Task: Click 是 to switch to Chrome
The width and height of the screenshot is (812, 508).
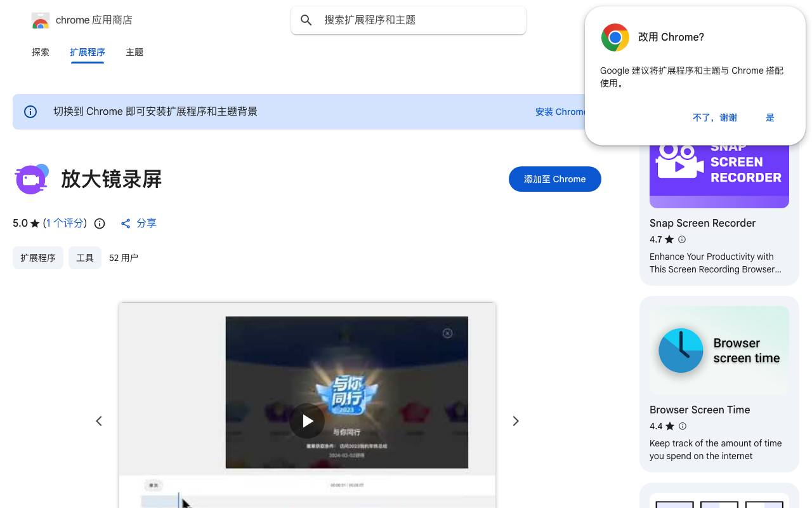Action: point(770,117)
